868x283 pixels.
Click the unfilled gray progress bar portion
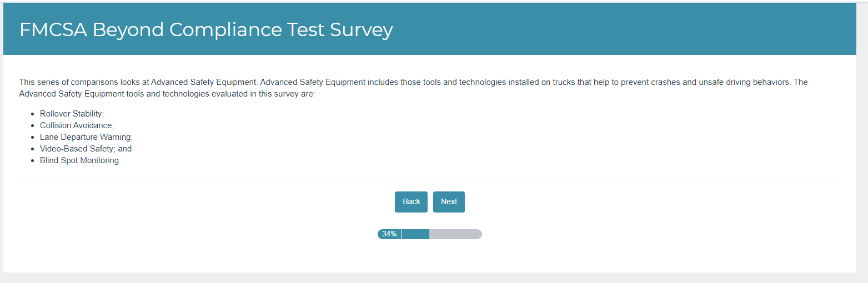[x=455, y=234]
